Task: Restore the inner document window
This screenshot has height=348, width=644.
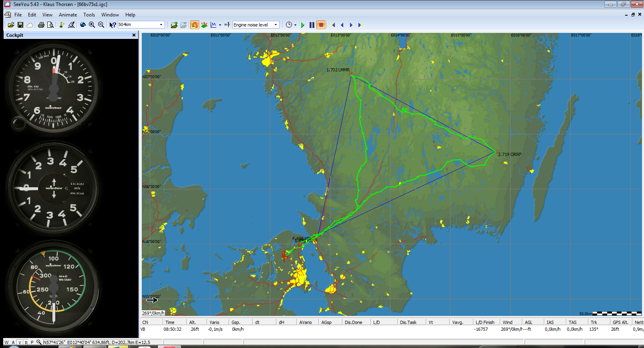Action: pos(633,15)
